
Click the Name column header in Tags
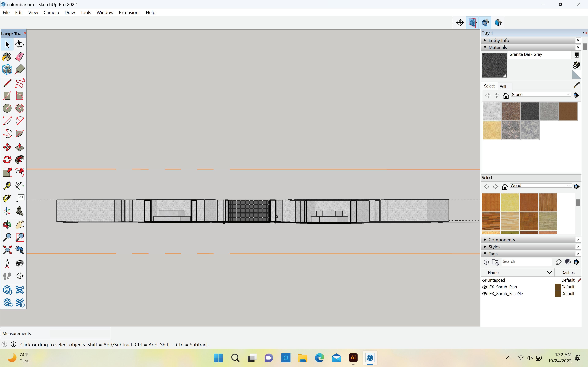click(493, 273)
